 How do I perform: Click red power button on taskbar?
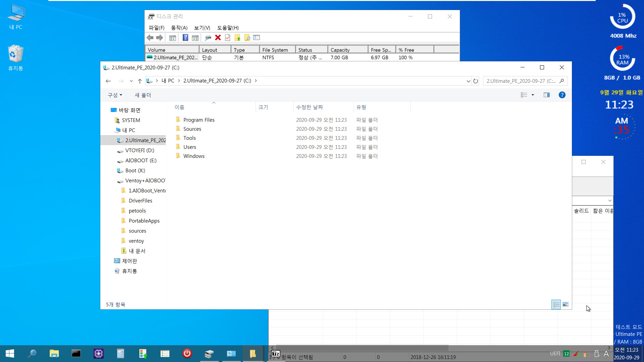187,354
